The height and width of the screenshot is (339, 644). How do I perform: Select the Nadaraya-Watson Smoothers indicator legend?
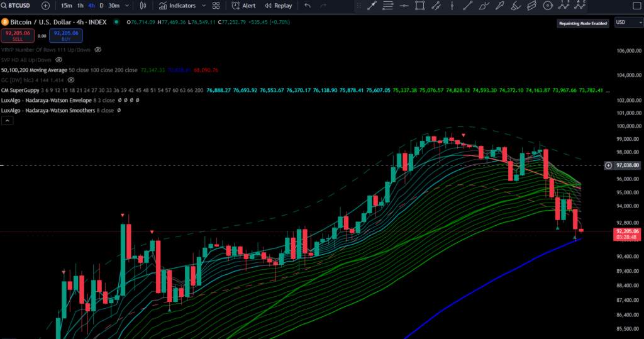48,111
